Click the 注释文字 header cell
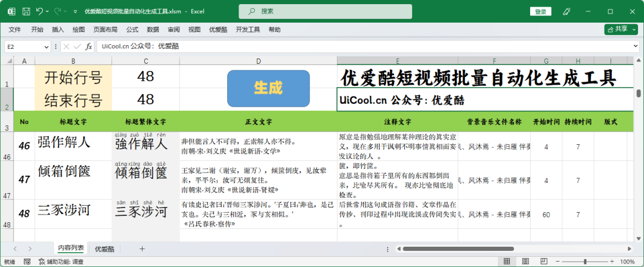The height and width of the screenshot is (267, 644). click(398, 122)
